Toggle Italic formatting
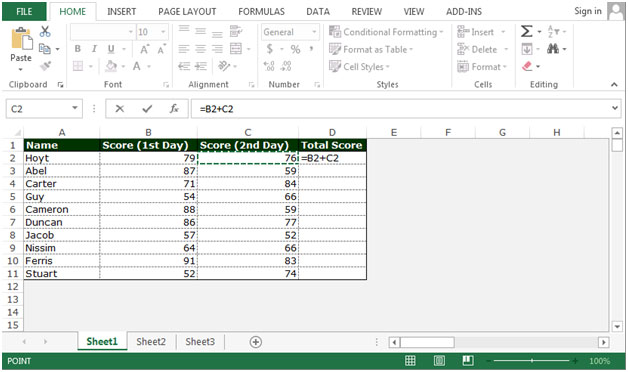 [94, 49]
